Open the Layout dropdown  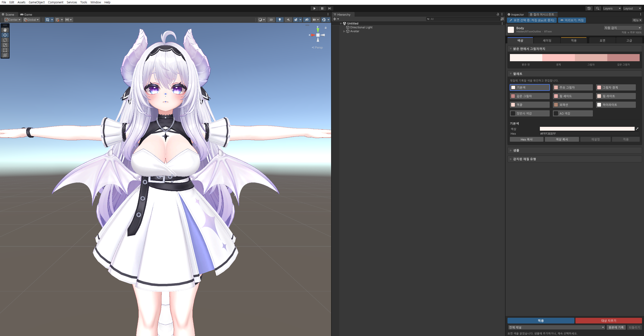632,8
